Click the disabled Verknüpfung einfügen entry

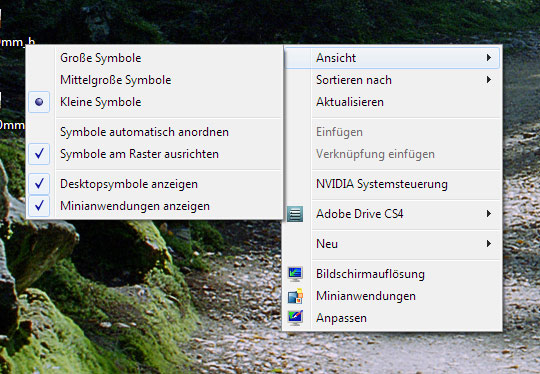coord(392,154)
